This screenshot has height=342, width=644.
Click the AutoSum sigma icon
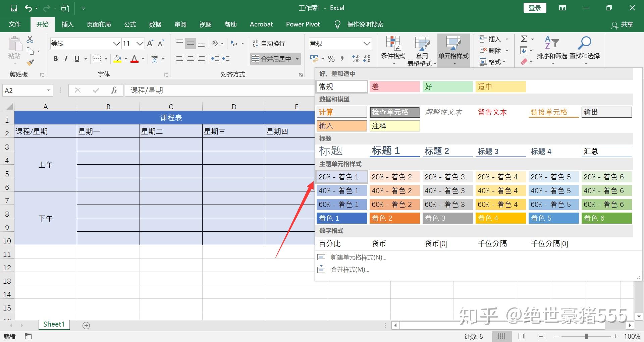point(524,39)
